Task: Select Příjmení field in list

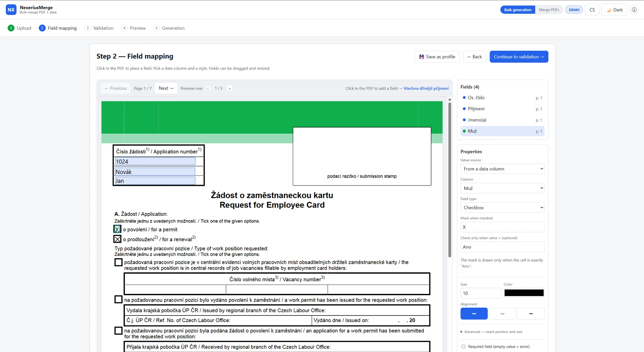Action: pos(503,109)
